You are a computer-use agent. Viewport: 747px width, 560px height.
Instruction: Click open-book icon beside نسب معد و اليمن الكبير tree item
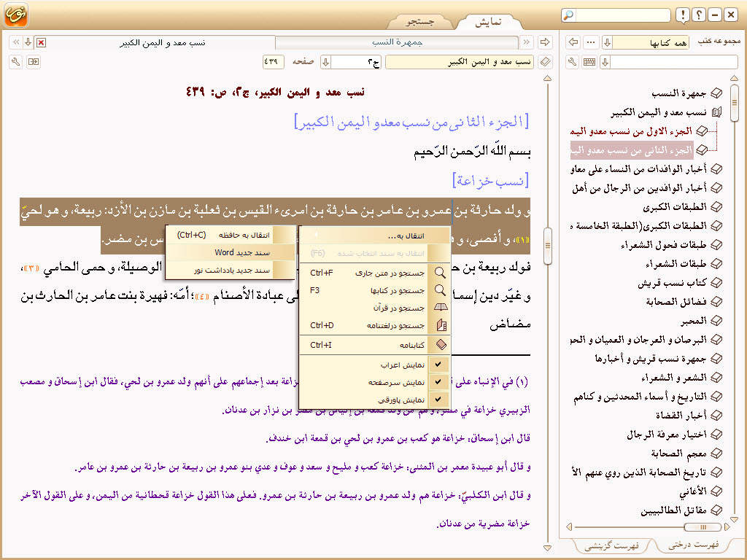click(716, 112)
